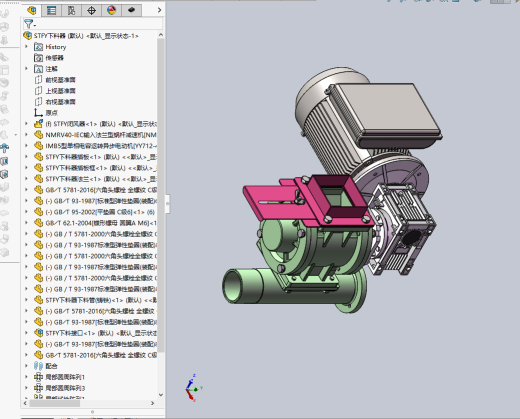Select the Origin item in tree

point(51,113)
